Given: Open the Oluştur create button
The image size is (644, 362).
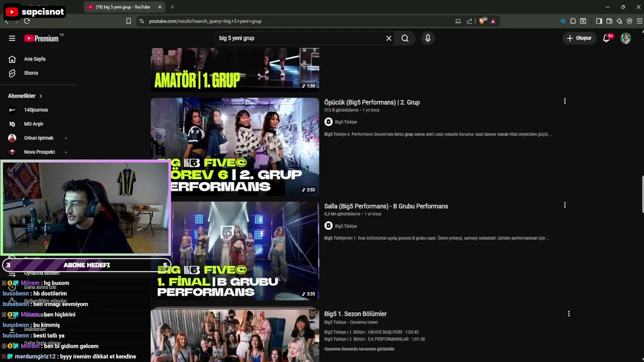Looking at the screenshot, I should pyautogui.click(x=579, y=38).
